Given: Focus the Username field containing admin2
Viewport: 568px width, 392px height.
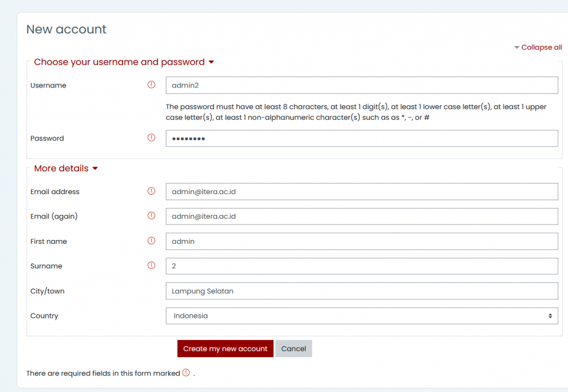Looking at the screenshot, I should (362, 85).
